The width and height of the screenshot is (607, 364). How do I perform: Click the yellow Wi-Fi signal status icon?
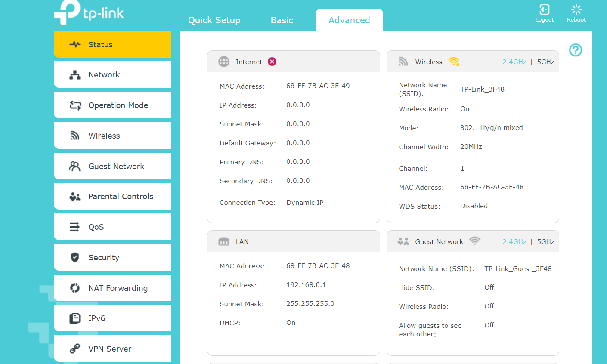(x=454, y=62)
